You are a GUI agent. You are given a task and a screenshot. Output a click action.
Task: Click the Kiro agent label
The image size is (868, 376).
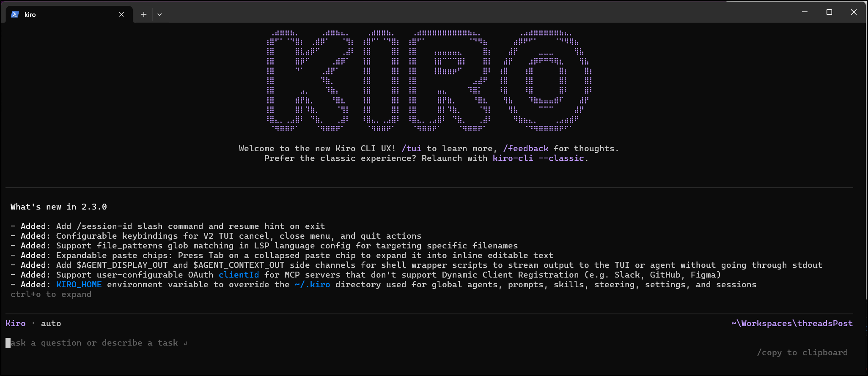[16, 323]
